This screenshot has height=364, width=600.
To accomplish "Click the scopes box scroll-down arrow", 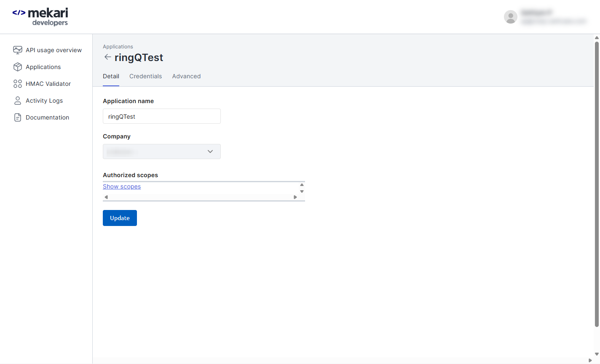I will coord(302,191).
